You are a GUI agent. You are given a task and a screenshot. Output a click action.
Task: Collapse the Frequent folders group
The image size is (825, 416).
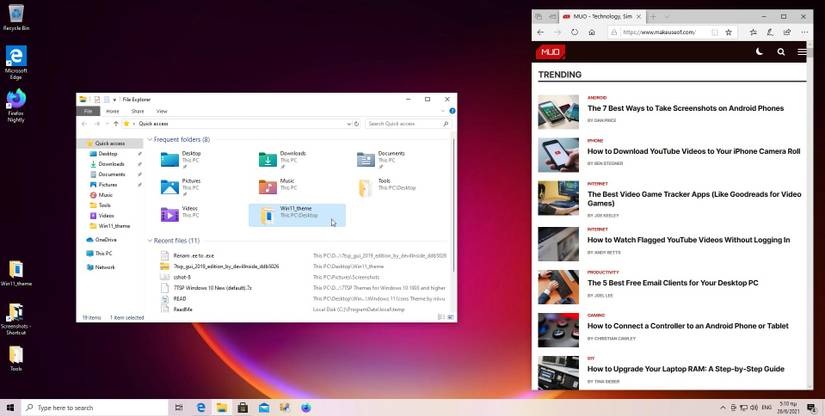150,139
